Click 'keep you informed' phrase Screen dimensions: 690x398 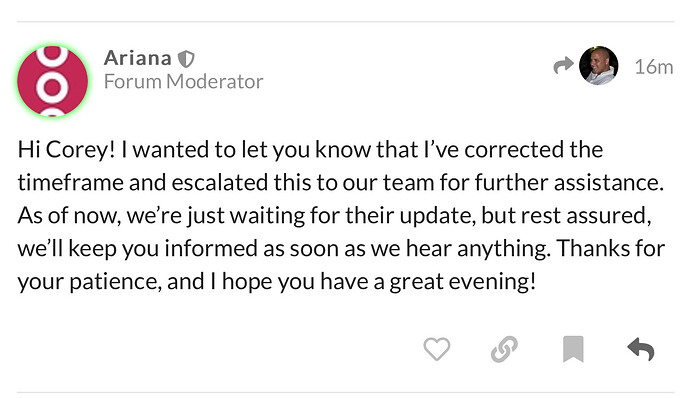coord(163,249)
